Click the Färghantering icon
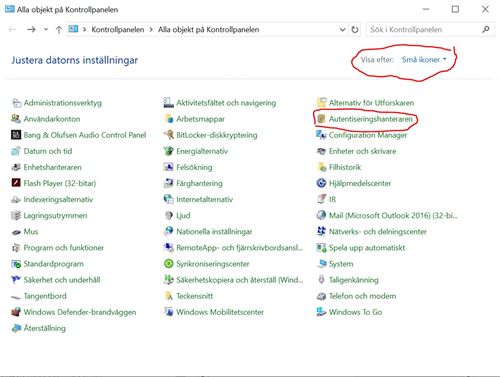Image resolution: width=500 pixels, height=377 pixels. (x=169, y=183)
